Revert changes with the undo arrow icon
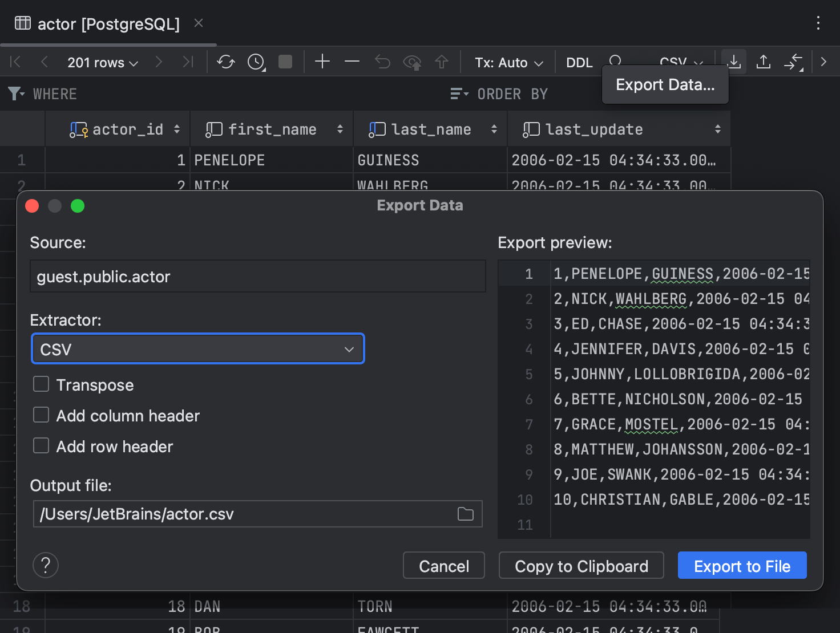Image resolution: width=840 pixels, height=633 pixels. coord(382,62)
